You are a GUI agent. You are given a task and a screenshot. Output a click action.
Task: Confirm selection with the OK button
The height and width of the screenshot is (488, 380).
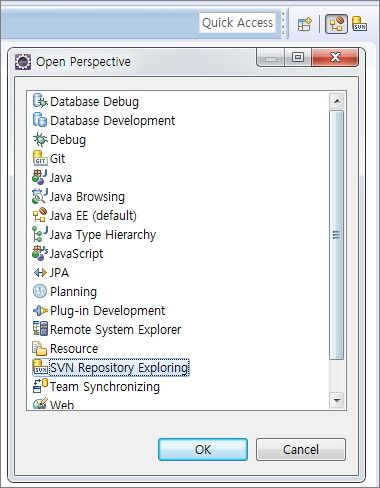pyautogui.click(x=203, y=449)
